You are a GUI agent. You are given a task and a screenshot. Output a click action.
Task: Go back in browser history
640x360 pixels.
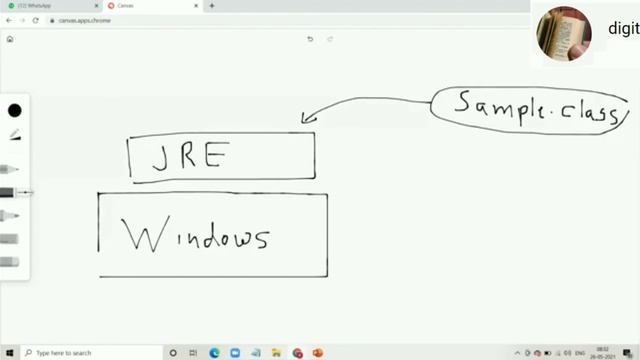[9, 20]
